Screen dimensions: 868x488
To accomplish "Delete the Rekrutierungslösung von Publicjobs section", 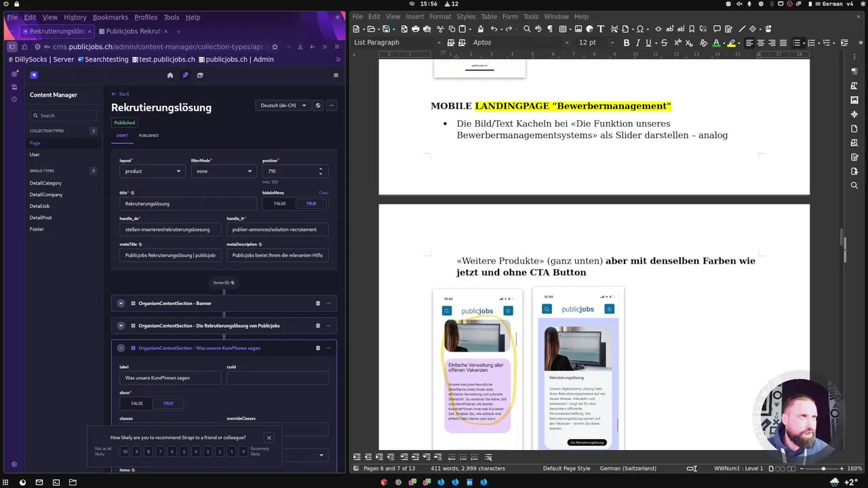I will 318,326.
